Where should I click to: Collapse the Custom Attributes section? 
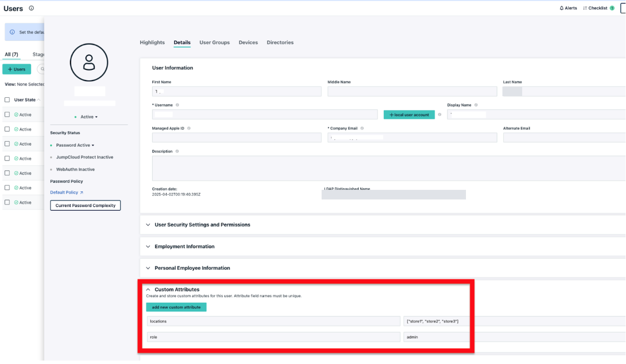pos(173,290)
